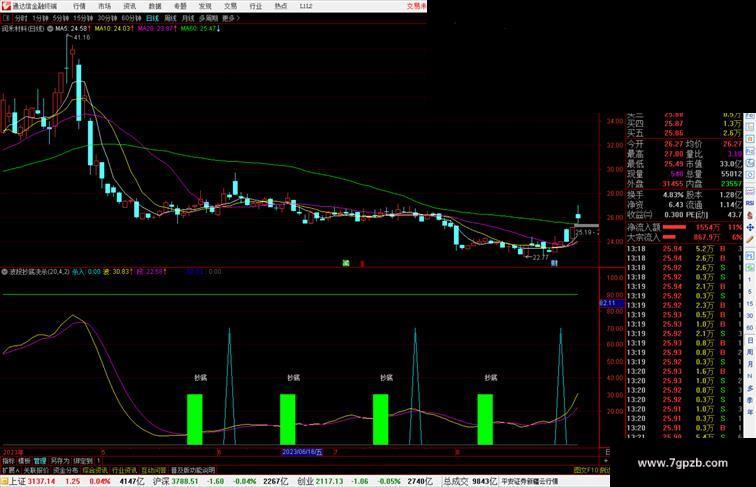Switch to 15分钟 period
Image resolution: width=756 pixels, height=487 pixels.
click(x=83, y=18)
